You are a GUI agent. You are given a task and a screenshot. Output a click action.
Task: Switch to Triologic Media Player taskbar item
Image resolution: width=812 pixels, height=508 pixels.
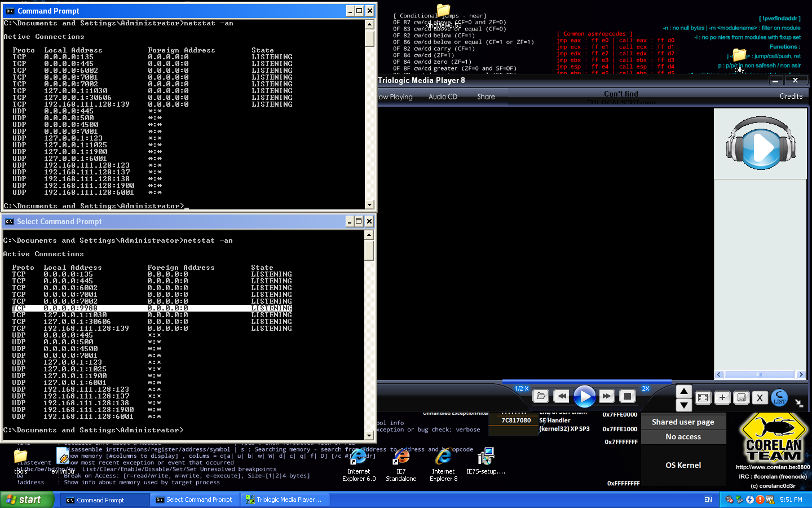285,500
